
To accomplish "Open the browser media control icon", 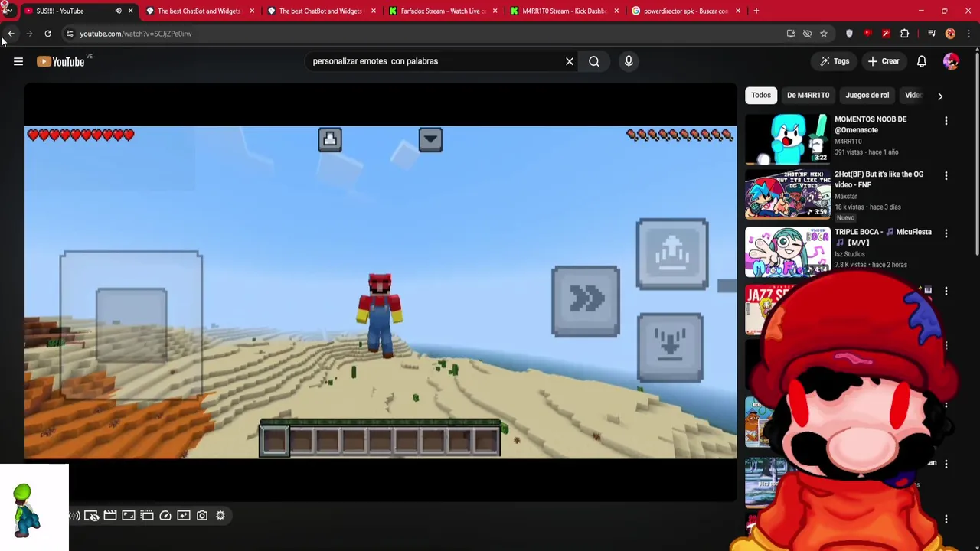I will coord(932,34).
